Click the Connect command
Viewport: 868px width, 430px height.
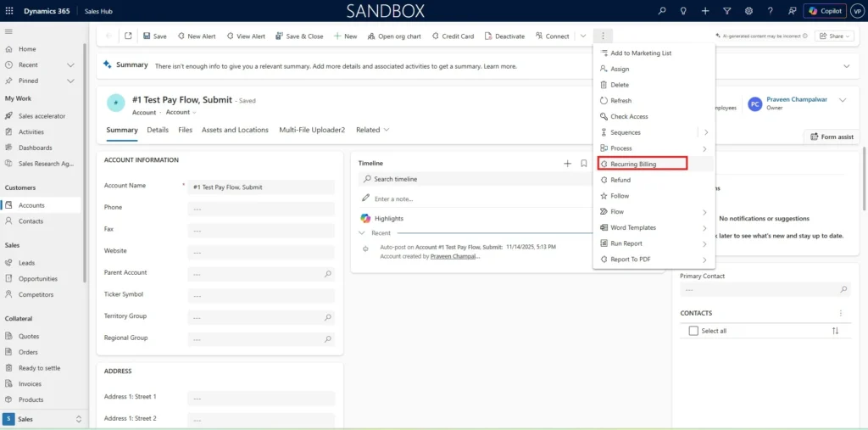click(x=552, y=36)
